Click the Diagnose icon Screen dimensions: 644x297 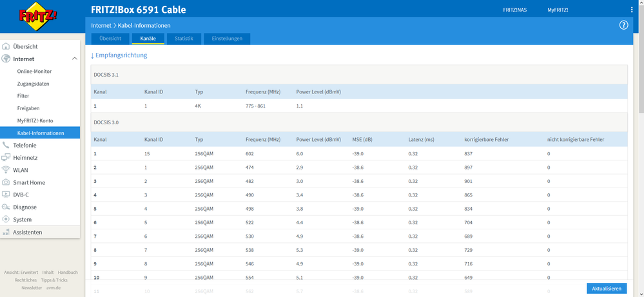point(6,207)
